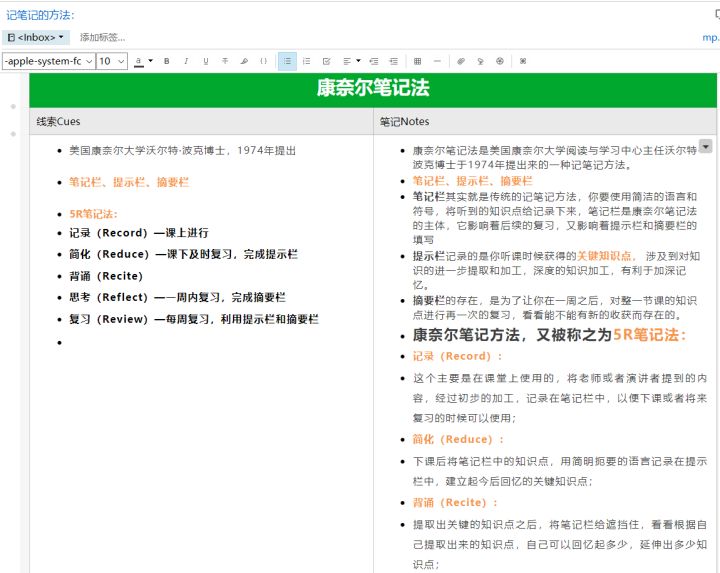Screen dimensions: 720x573
Task: Open the font size dropdown
Action: [x=112, y=61]
